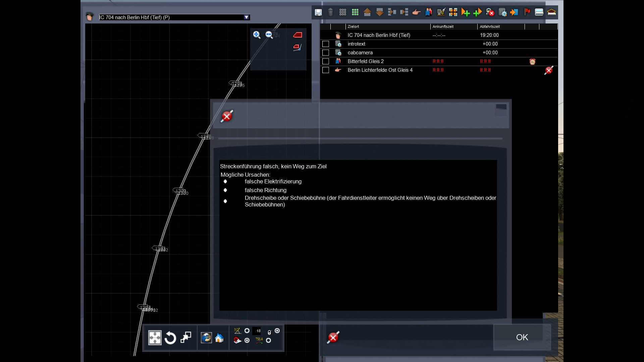Image resolution: width=644 pixels, height=362 pixels.
Task: Click the trash delete icon
Action: (x=330, y=12)
